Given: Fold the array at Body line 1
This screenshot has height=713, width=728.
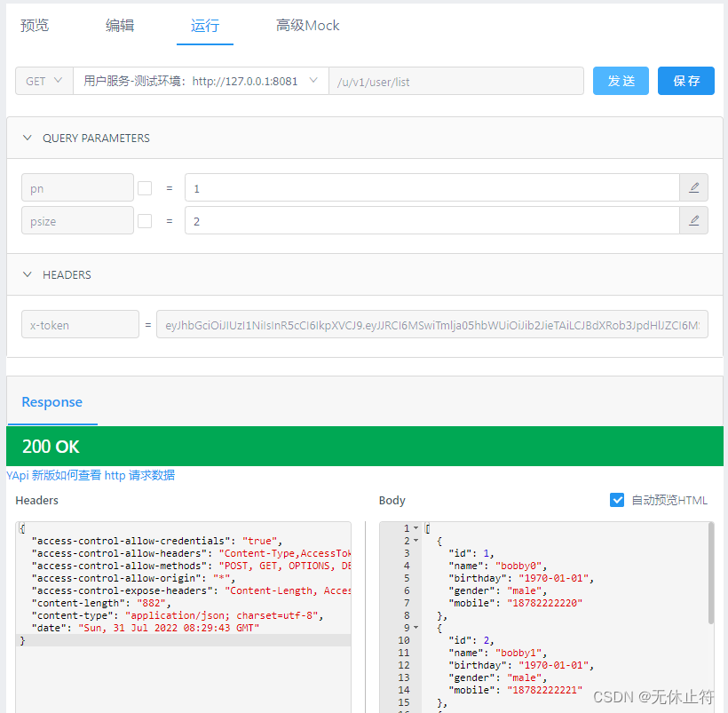Looking at the screenshot, I should pos(416,528).
